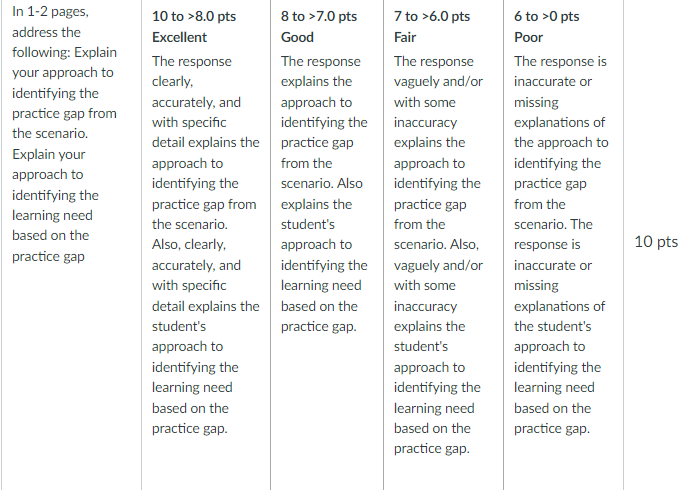Click the Poor rating description text
Viewport: 687px width, 490px height.
[x=561, y=245]
